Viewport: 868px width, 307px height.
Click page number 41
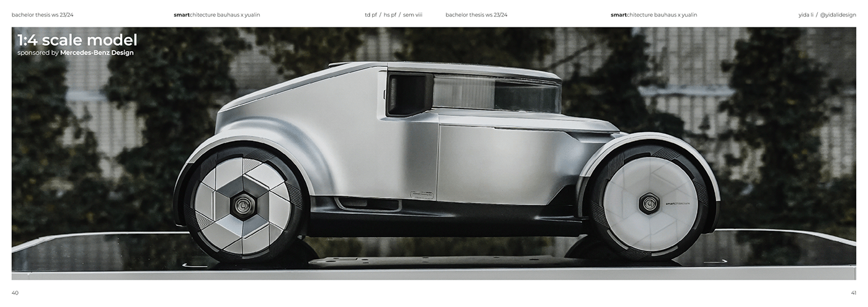(x=853, y=292)
